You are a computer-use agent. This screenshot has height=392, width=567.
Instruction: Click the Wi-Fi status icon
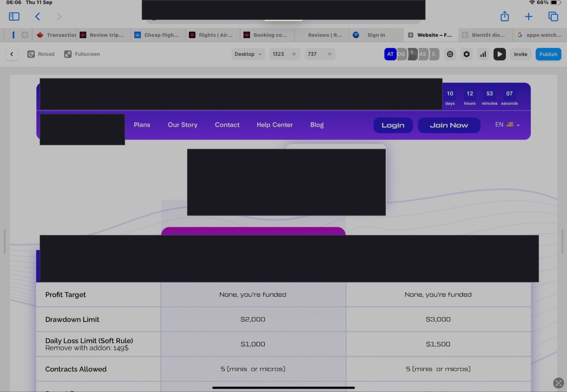tap(532, 2)
